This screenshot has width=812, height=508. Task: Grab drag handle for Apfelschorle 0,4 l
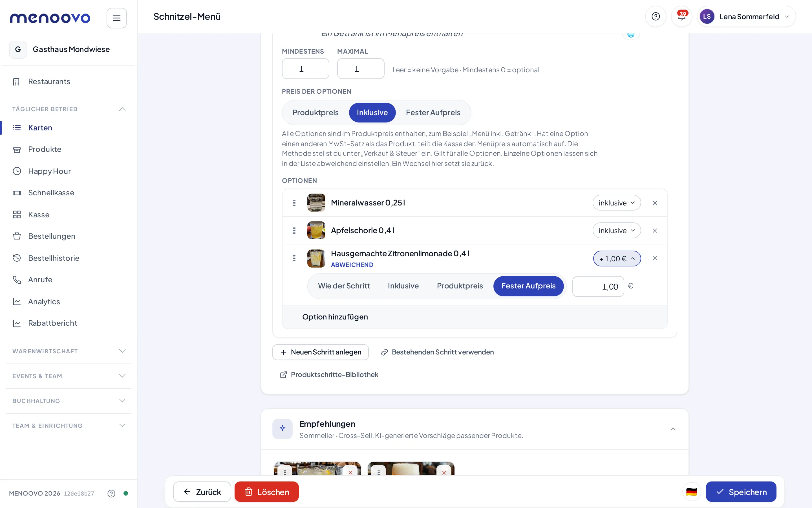(294, 231)
